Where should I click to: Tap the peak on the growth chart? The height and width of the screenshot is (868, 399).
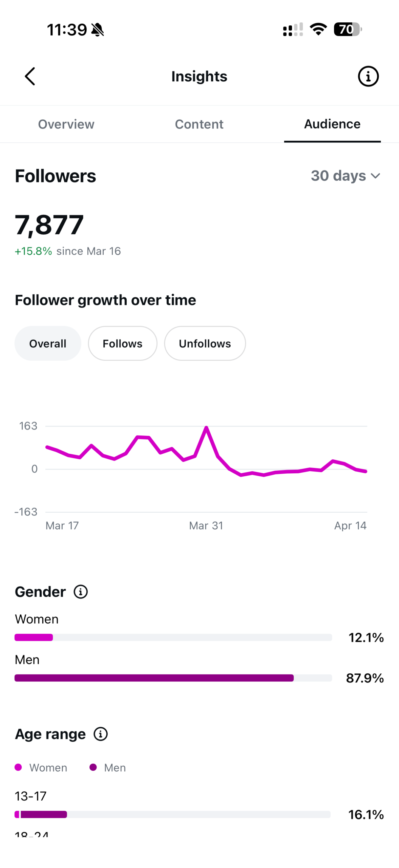click(206, 427)
